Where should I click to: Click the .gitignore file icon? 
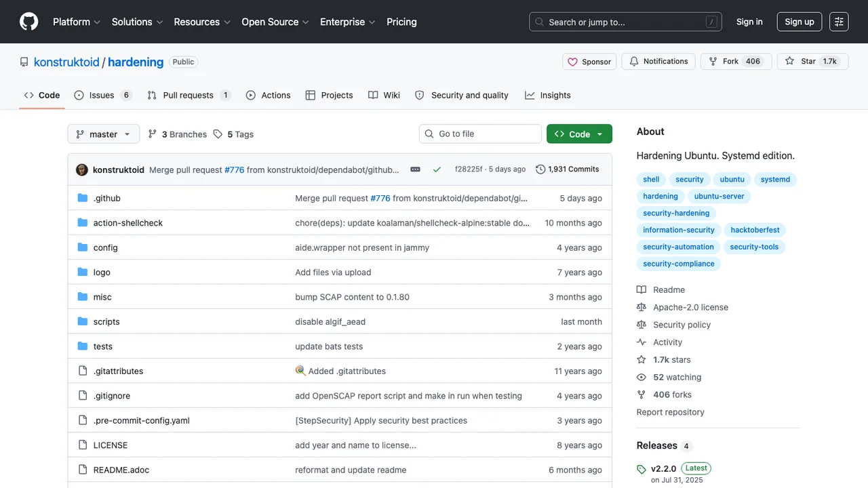83,396
